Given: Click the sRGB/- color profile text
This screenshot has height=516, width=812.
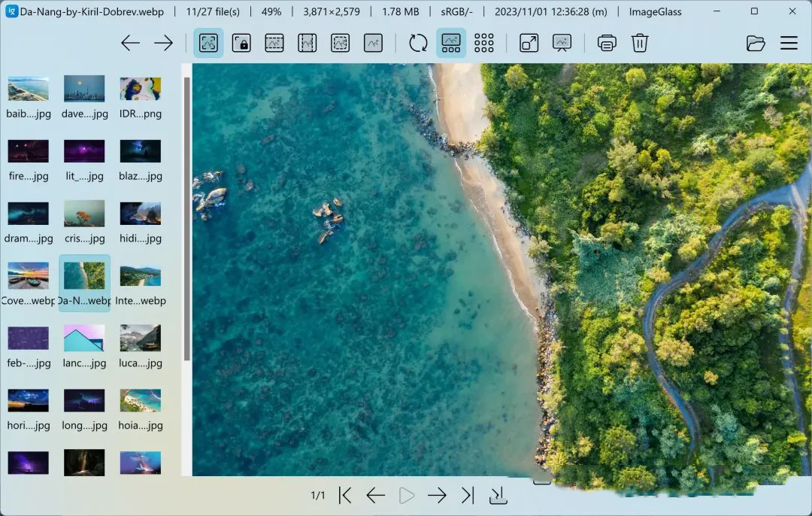Looking at the screenshot, I should [x=457, y=11].
